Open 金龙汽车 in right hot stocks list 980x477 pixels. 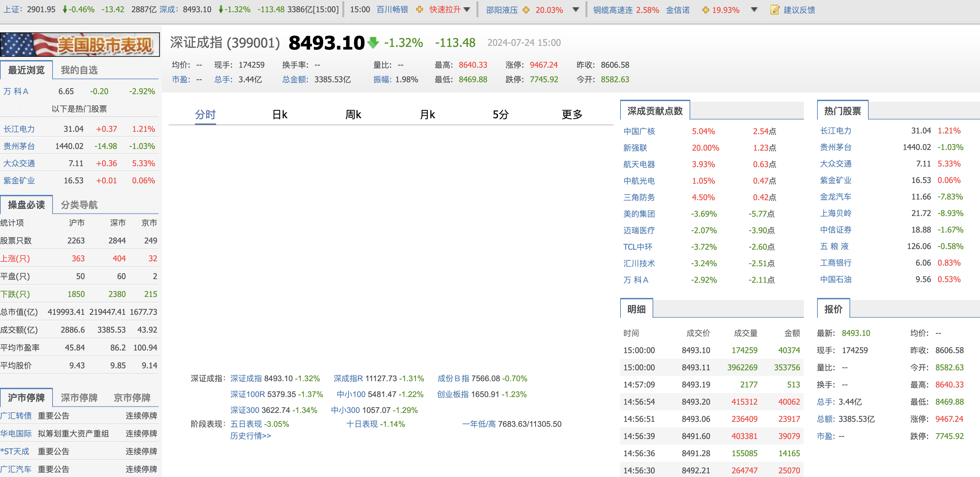pos(836,197)
